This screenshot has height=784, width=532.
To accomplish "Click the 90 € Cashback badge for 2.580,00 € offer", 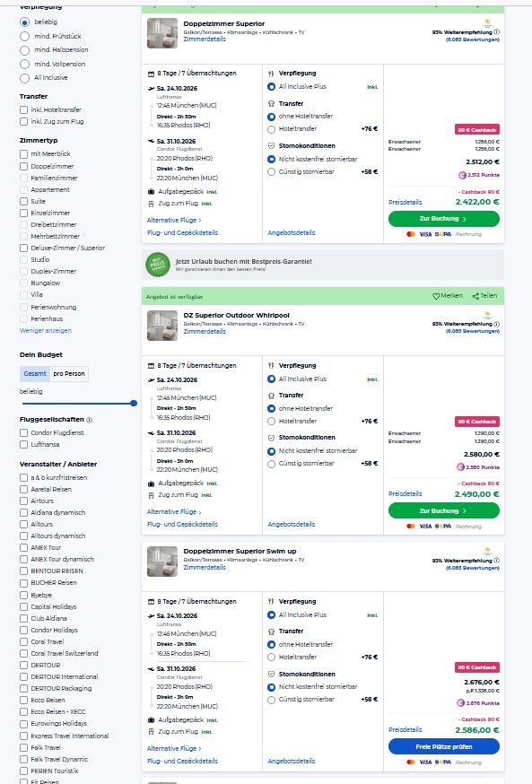I will coord(477,422).
